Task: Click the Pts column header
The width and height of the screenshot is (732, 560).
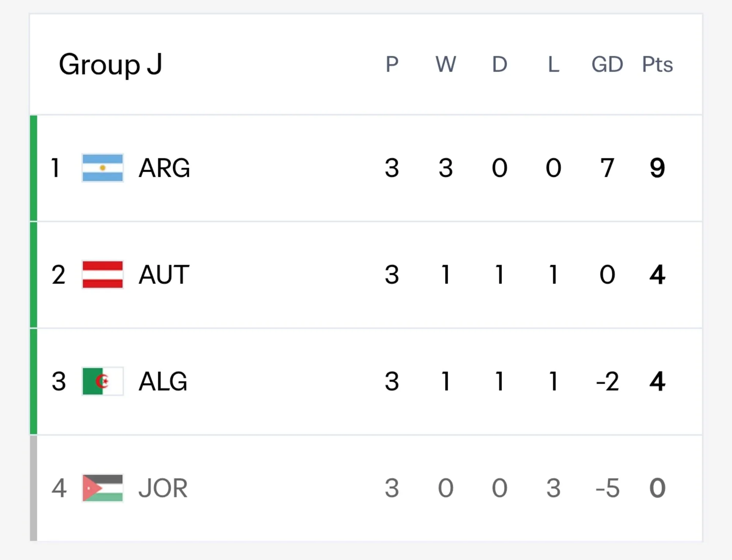Action: [657, 64]
